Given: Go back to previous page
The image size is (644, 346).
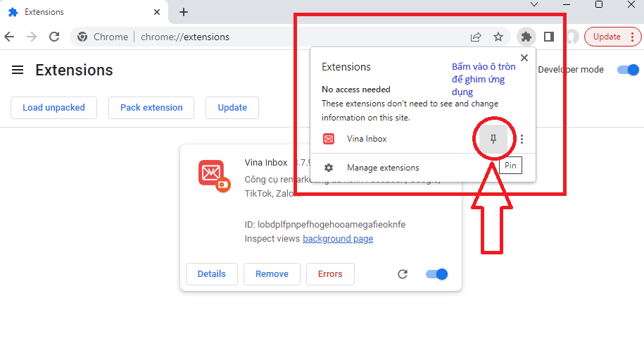Looking at the screenshot, I should click(9, 37).
